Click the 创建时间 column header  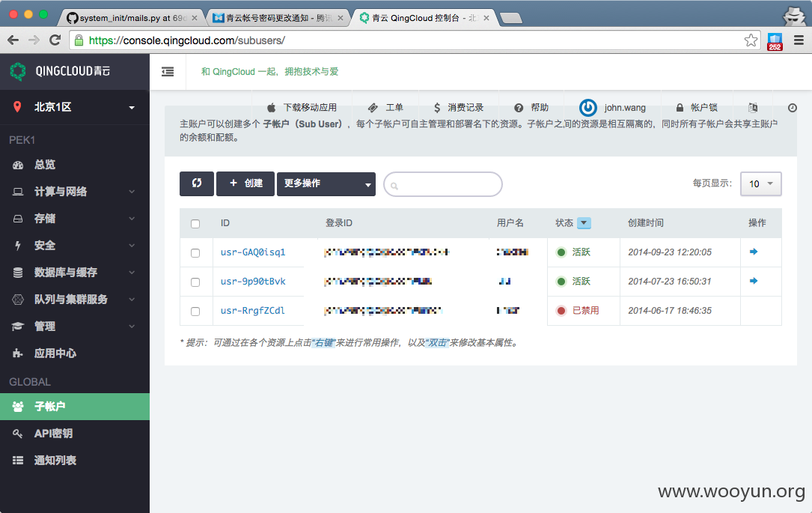(646, 223)
